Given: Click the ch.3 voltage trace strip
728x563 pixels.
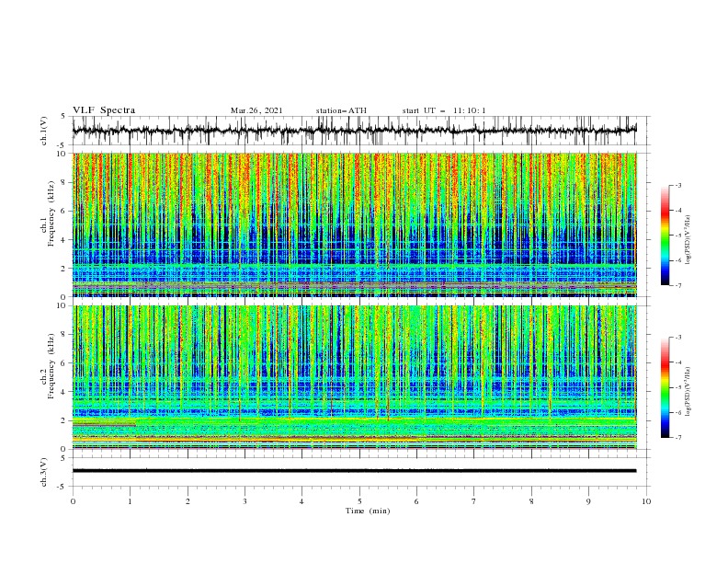Looking at the screenshot, I should (x=354, y=471).
